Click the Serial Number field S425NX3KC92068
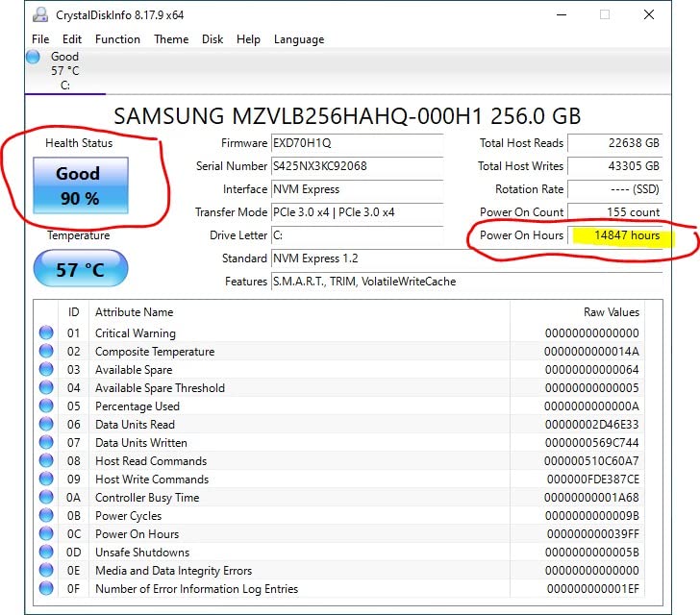Image resolution: width=700 pixels, height=615 pixels. point(357,166)
